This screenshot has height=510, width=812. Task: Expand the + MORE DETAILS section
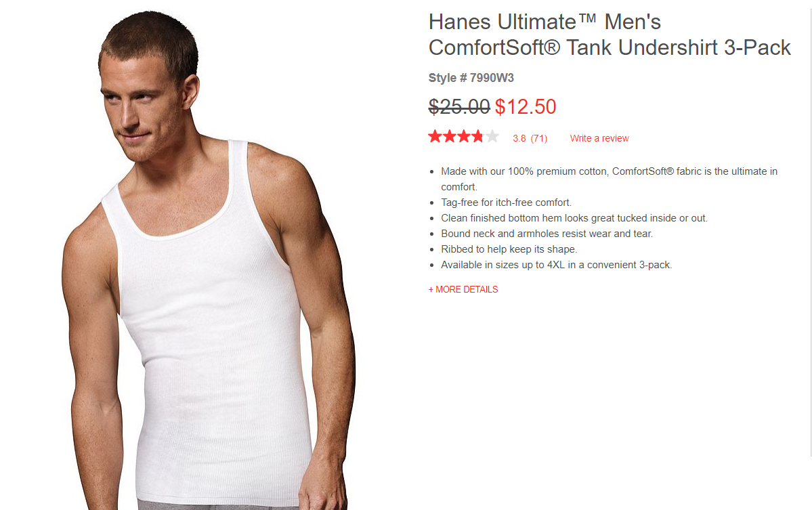point(463,289)
